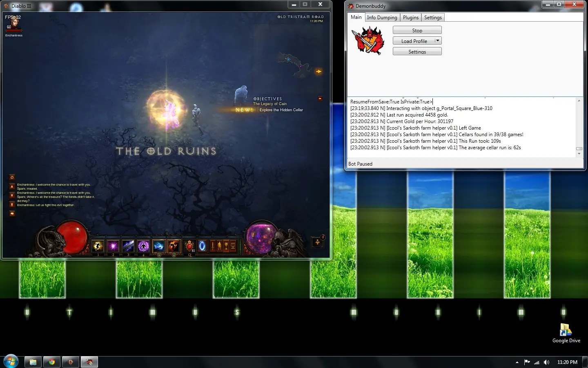
Task: Open the inventory character silhouette button
Action: tap(219, 246)
